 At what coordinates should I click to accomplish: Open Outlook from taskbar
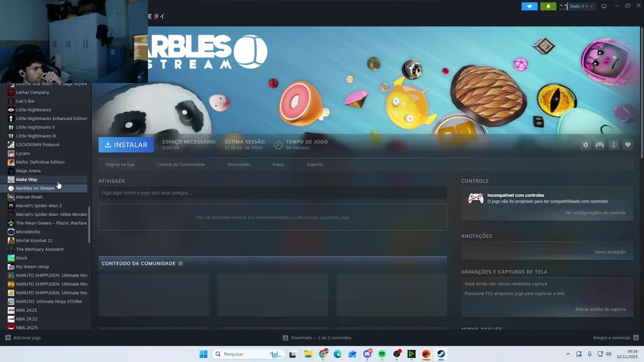pos(352,354)
